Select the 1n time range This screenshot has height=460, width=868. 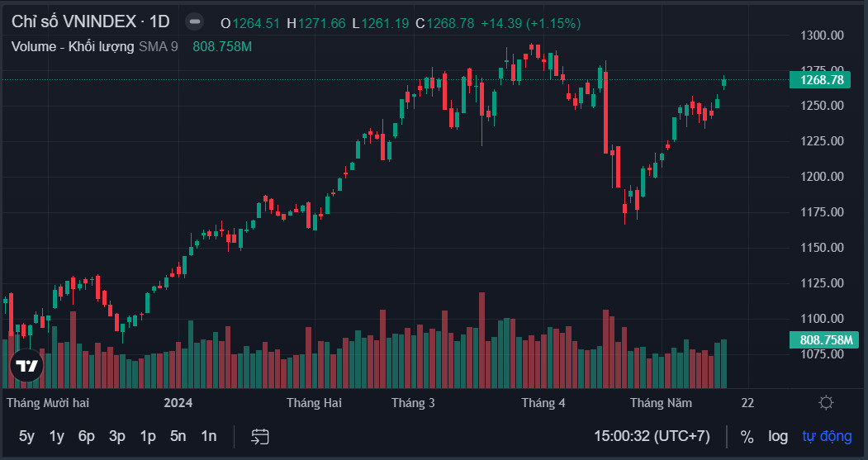[208, 436]
